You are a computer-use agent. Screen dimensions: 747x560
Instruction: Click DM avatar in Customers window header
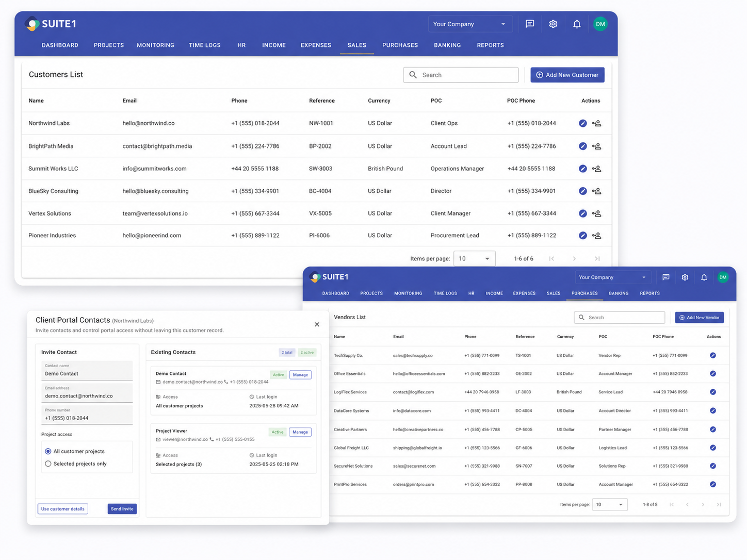[x=600, y=24]
